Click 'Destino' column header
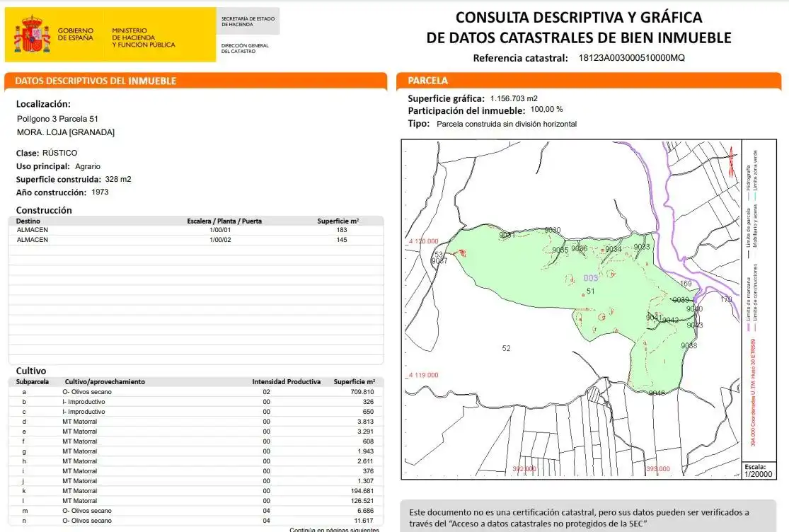The image size is (789, 532). [x=28, y=221]
